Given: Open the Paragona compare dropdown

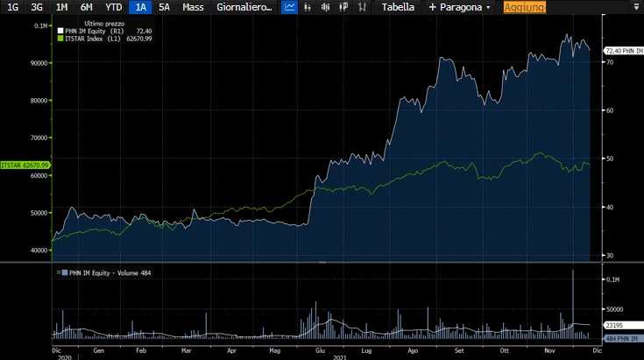Looking at the screenshot, I should 459,7.
